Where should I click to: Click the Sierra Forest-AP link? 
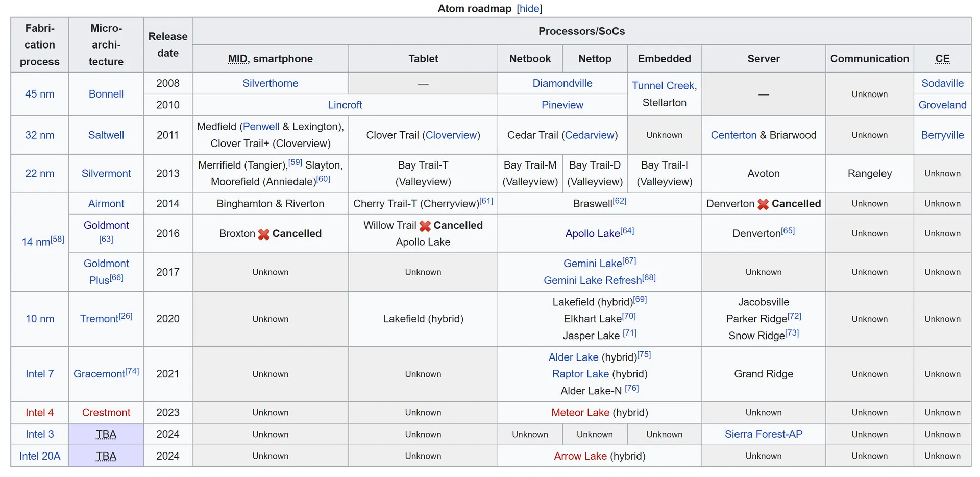[763, 434]
